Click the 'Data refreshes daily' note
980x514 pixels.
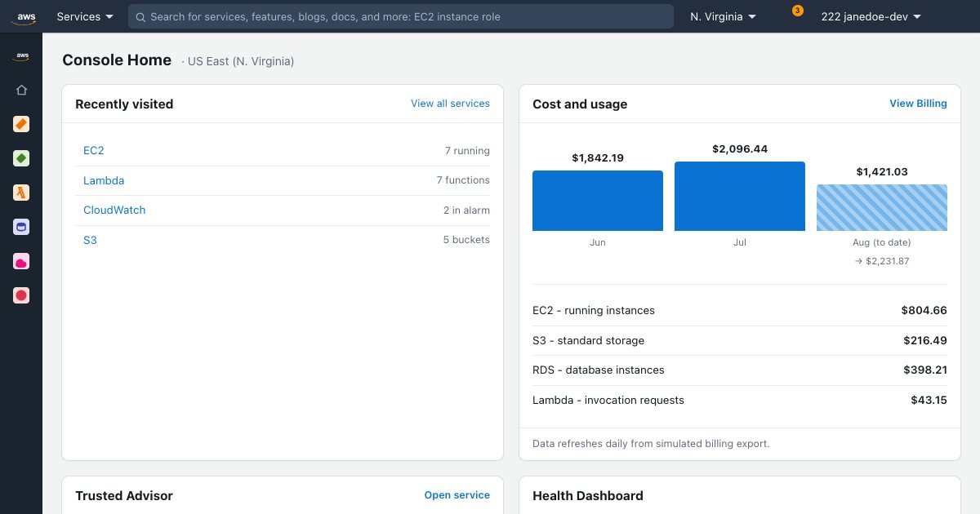(x=651, y=444)
